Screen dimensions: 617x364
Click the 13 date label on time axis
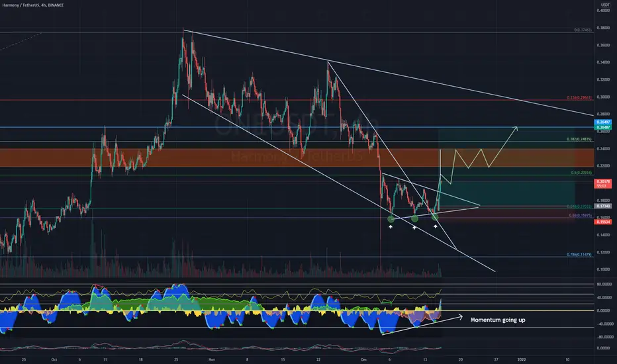tap(425, 359)
